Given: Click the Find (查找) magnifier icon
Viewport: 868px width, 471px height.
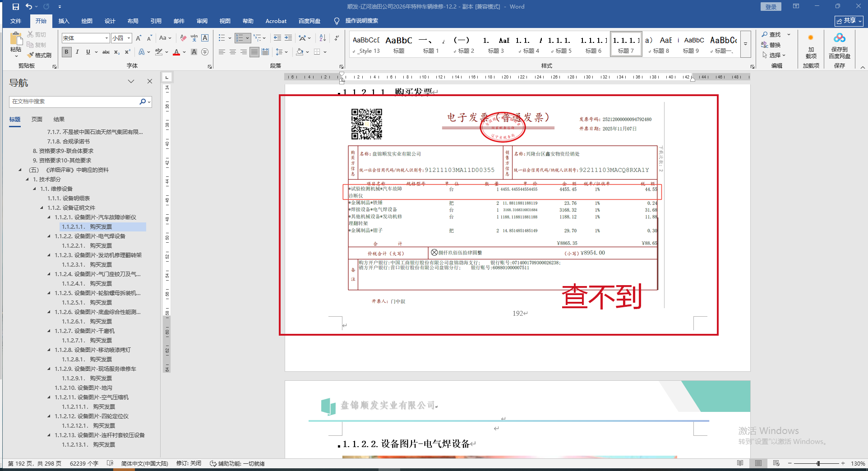Looking at the screenshot, I should pyautogui.click(x=765, y=34).
